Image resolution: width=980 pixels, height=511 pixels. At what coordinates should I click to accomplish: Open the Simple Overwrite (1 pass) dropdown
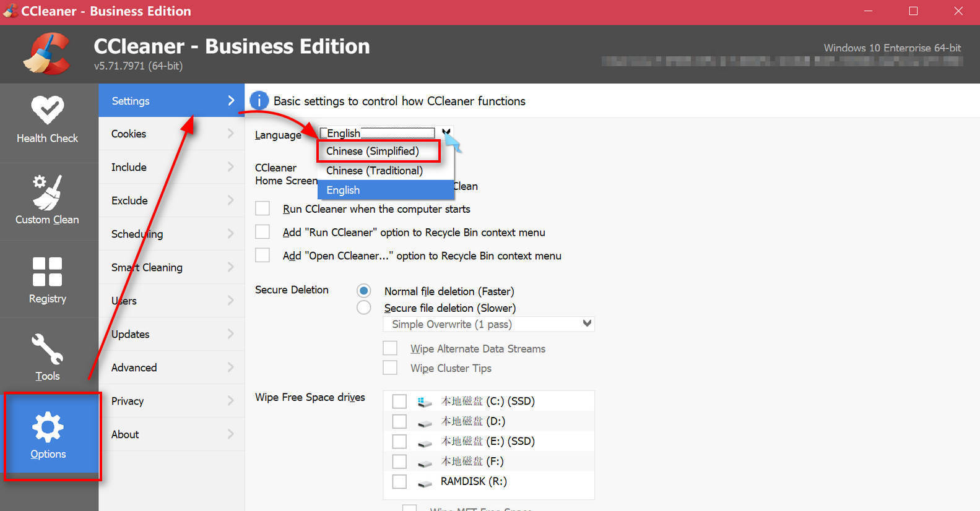coord(488,324)
